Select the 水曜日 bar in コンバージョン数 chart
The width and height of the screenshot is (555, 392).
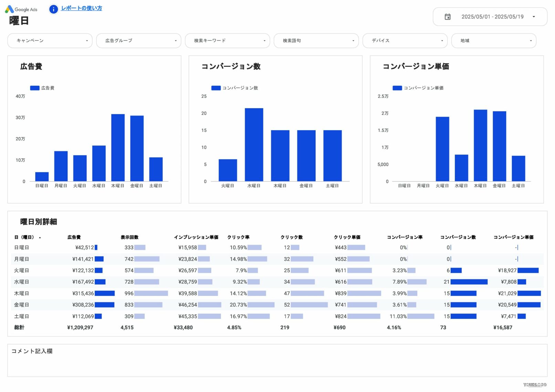point(254,145)
